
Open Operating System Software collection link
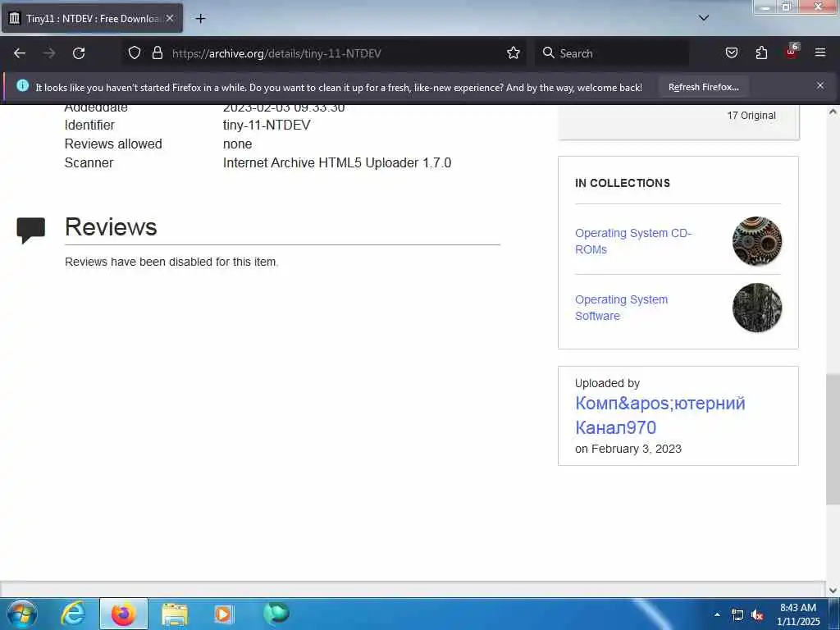(x=622, y=308)
